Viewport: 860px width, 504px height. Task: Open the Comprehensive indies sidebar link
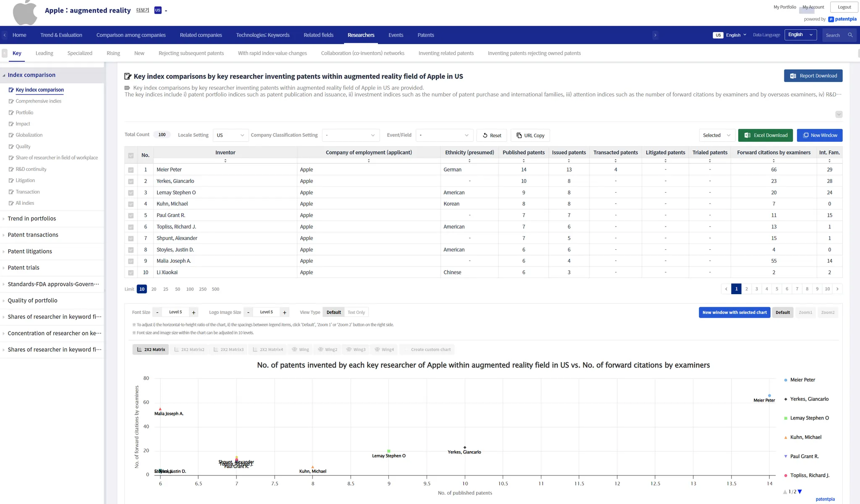[38, 101]
